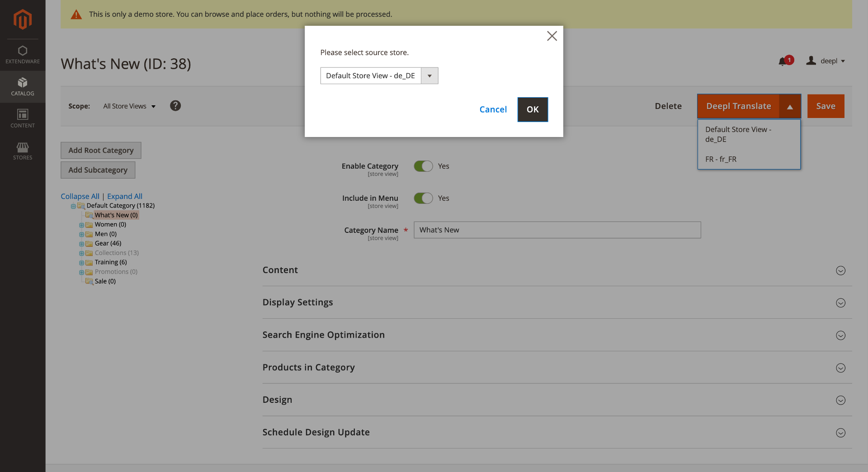868x472 pixels.
Task: Collapse the Default Category tree node
Action: coord(73,206)
